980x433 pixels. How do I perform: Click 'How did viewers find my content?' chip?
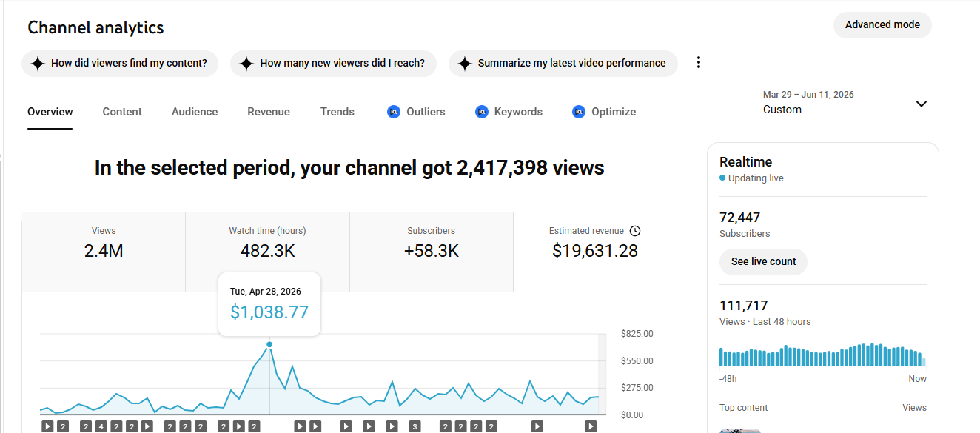tap(120, 64)
